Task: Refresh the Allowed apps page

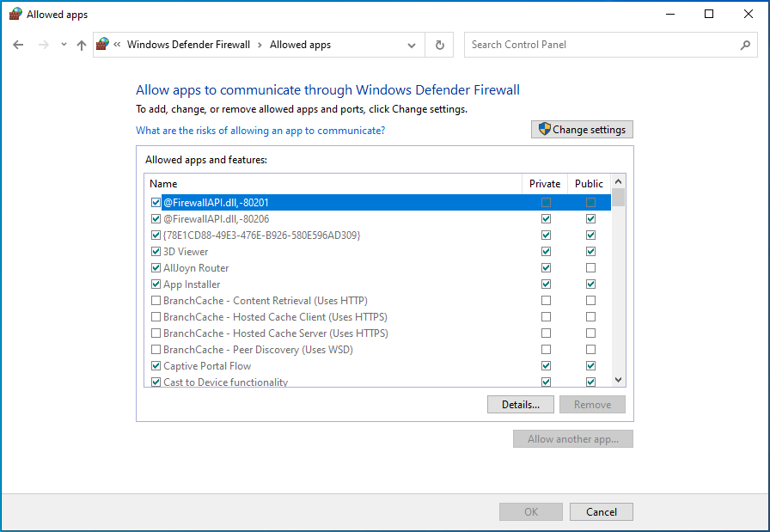Action: pos(440,45)
